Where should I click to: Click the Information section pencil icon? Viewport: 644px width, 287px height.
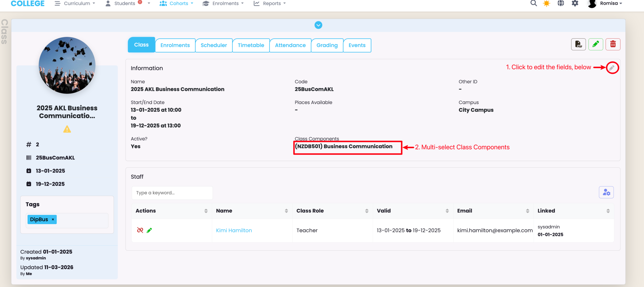[x=612, y=68]
